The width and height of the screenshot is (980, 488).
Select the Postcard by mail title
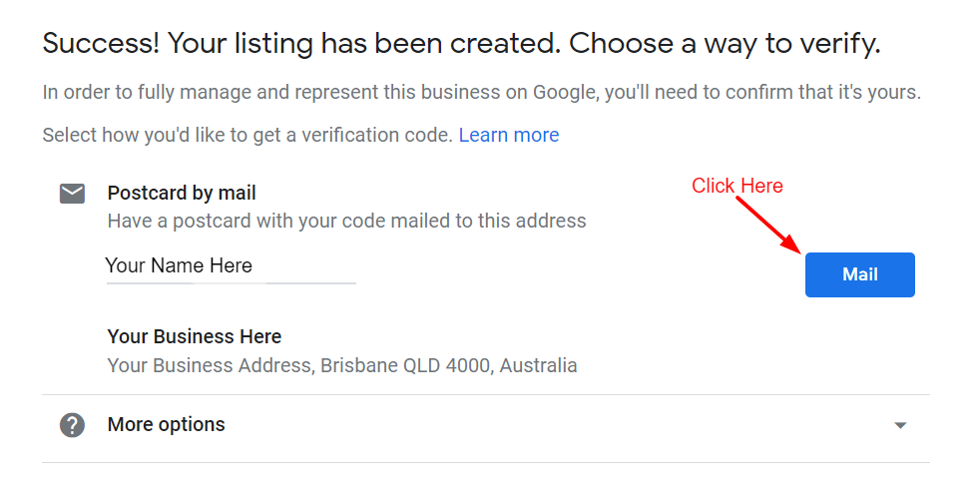[x=182, y=193]
